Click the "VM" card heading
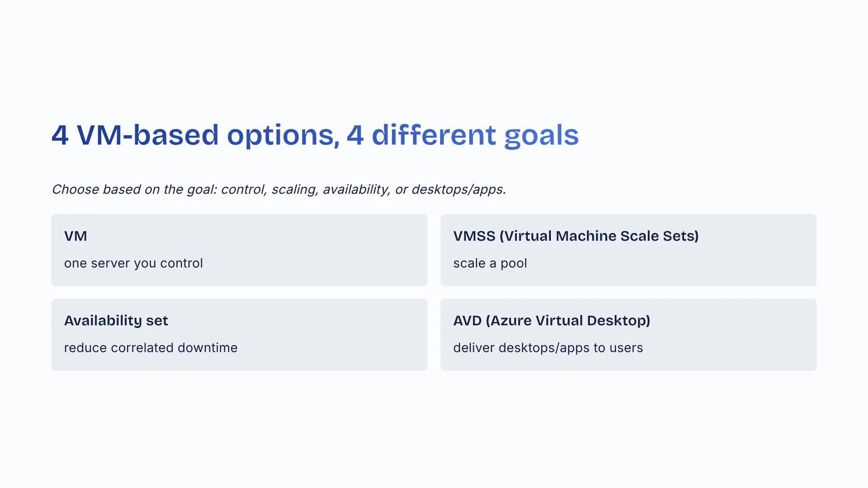 [75, 236]
